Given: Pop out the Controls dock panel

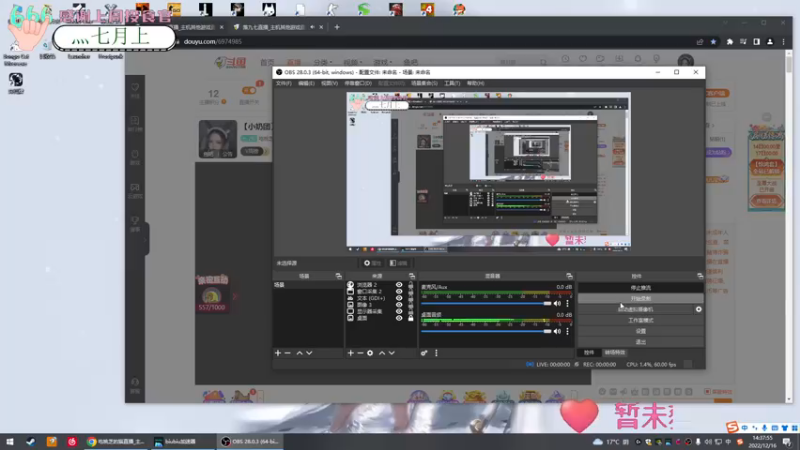Looking at the screenshot, I should (x=700, y=276).
